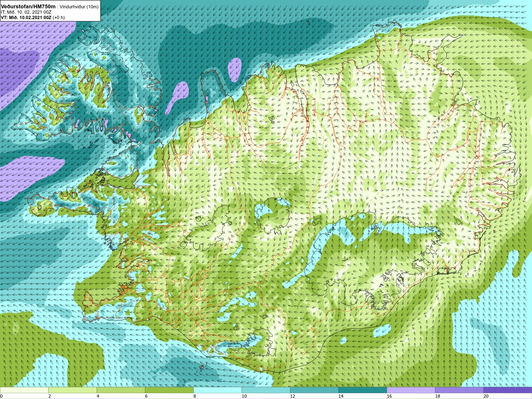Click the legend scale value "8"
Viewport: 532px width, 399px height.
coord(195,396)
